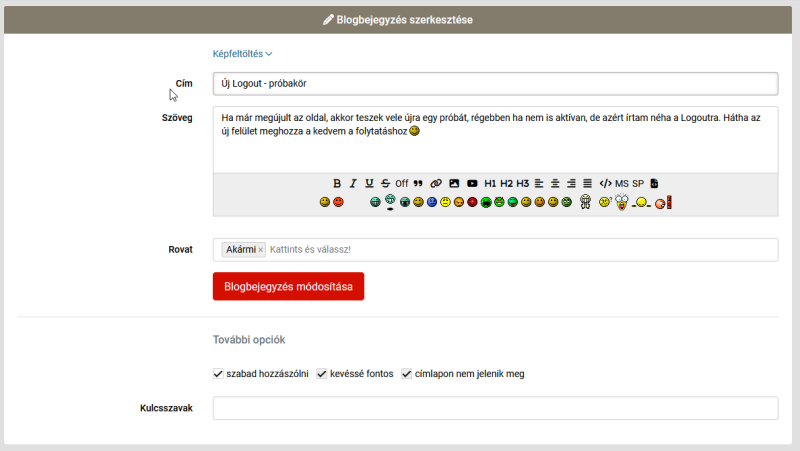Justify the text
This screenshot has height=451, width=800.
pyautogui.click(x=588, y=183)
